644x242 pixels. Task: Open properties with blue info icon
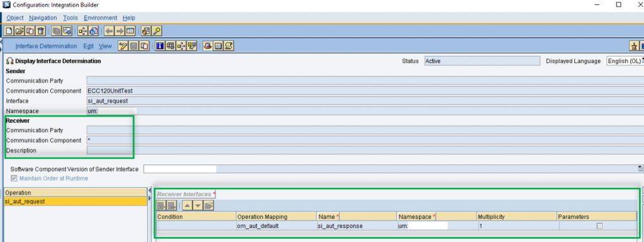coord(160,46)
